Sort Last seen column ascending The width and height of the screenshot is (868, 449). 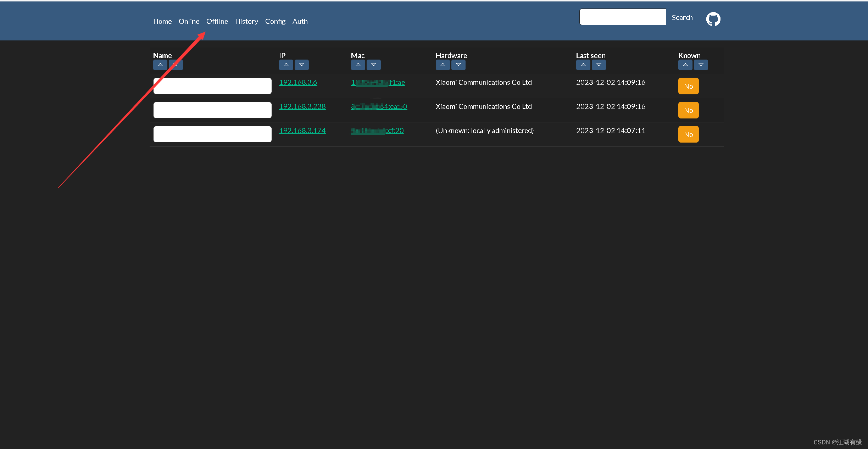tap(583, 65)
